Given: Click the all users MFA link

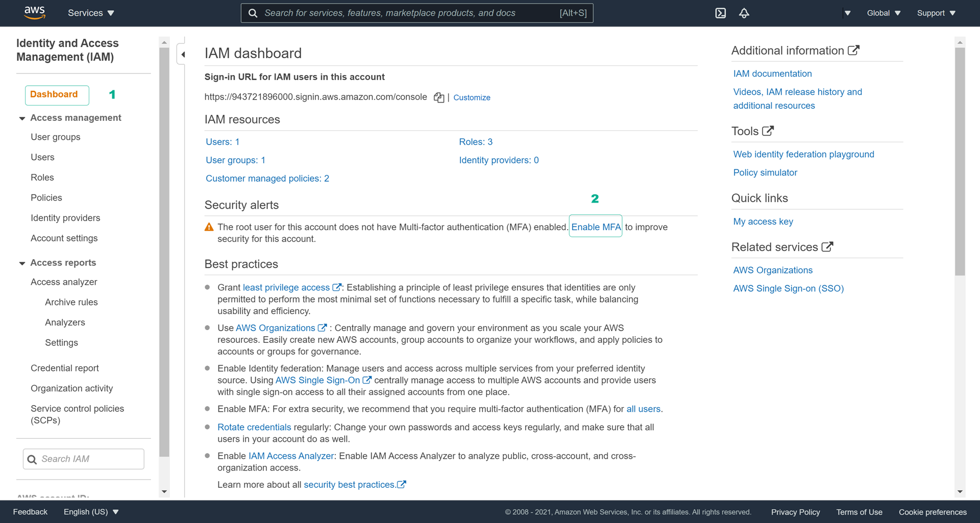Looking at the screenshot, I should 643,409.
